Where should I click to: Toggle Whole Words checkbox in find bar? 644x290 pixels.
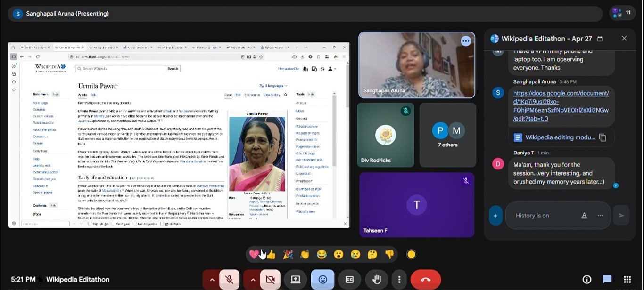click(170, 224)
